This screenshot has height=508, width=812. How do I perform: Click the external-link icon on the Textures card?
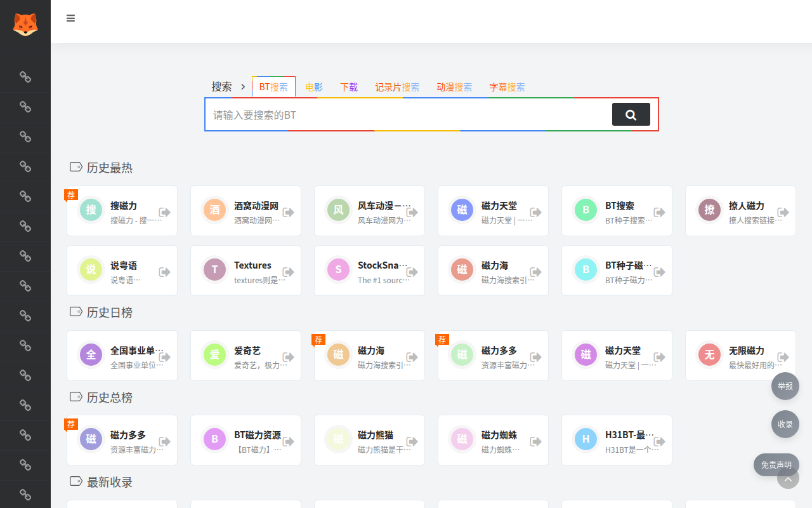tap(288, 271)
